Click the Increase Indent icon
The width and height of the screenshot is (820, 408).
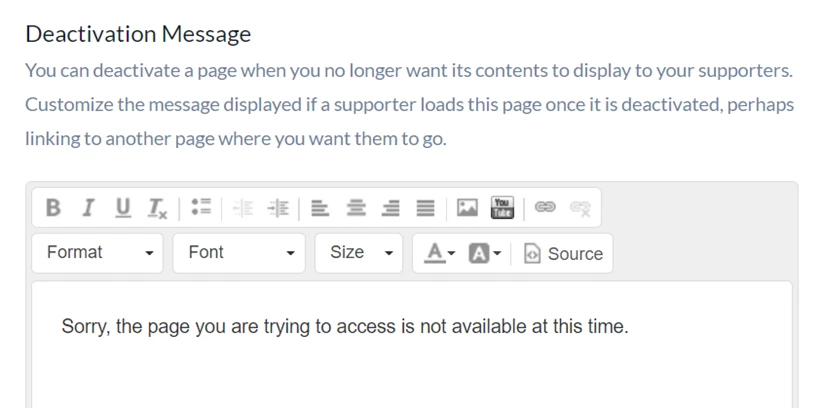[x=278, y=208]
